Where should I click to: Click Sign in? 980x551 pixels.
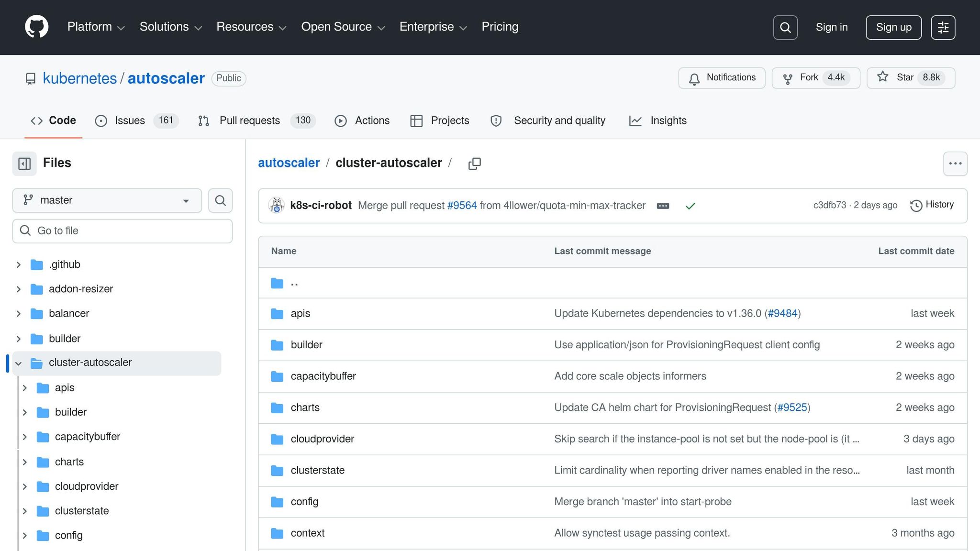click(832, 27)
